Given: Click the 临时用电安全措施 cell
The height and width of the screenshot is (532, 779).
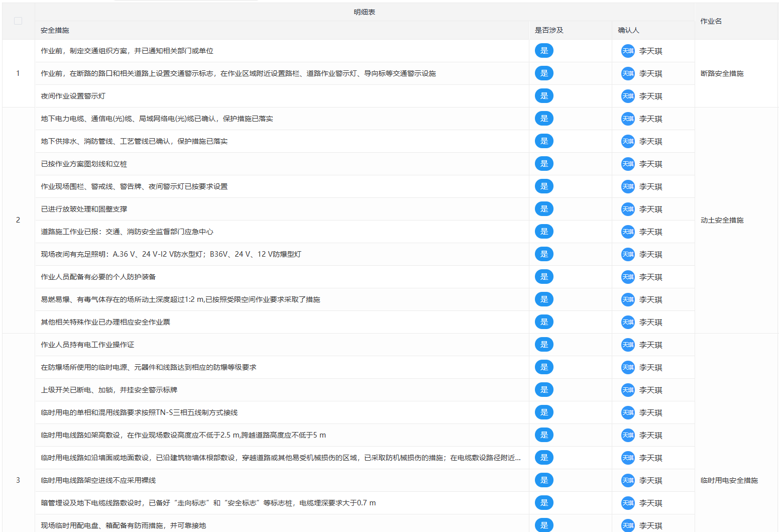Looking at the screenshot, I should (729, 480).
